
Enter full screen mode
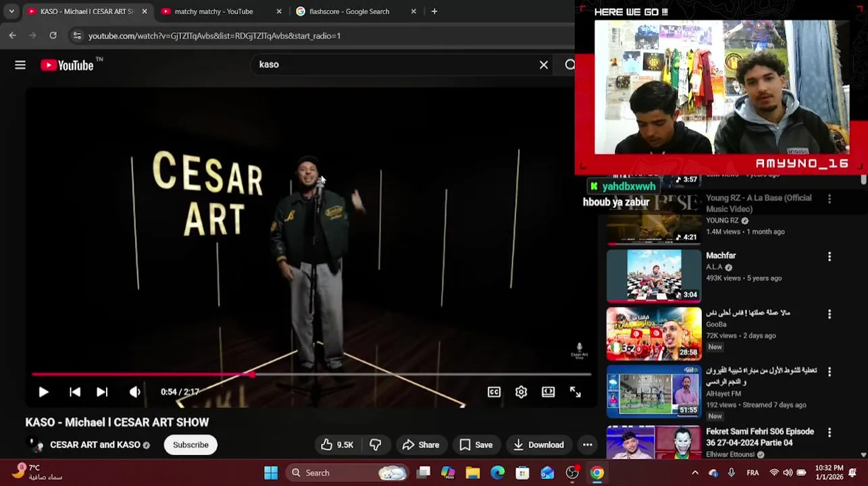576,391
